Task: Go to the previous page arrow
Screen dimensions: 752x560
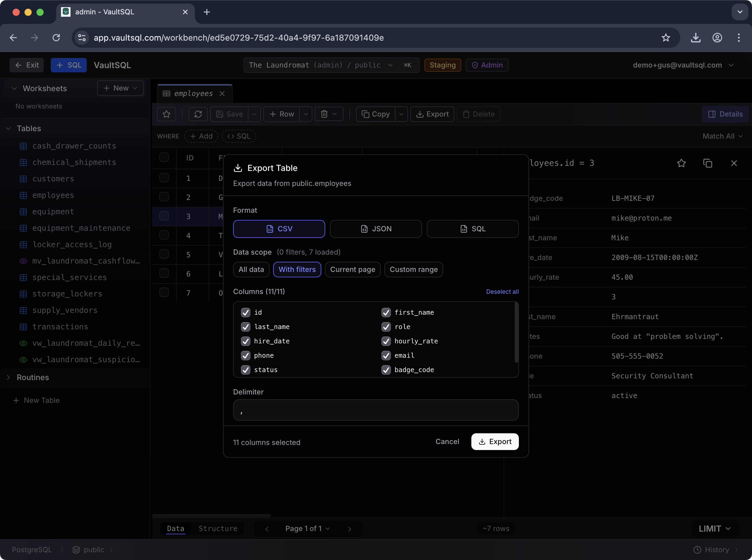Action: (x=267, y=529)
